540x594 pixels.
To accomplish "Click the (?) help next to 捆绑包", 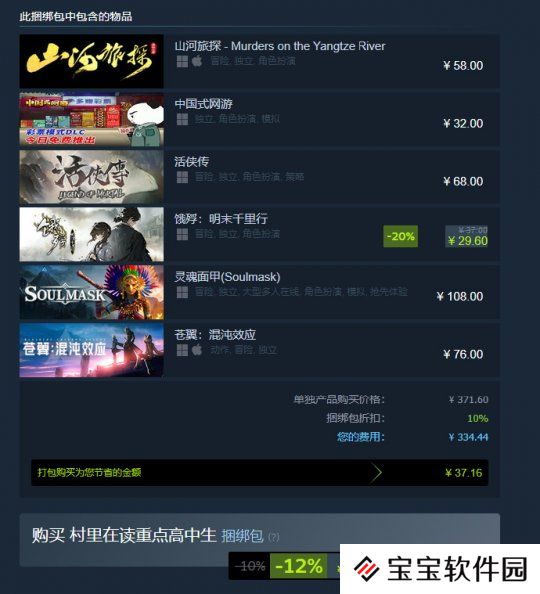I will (274, 537).
